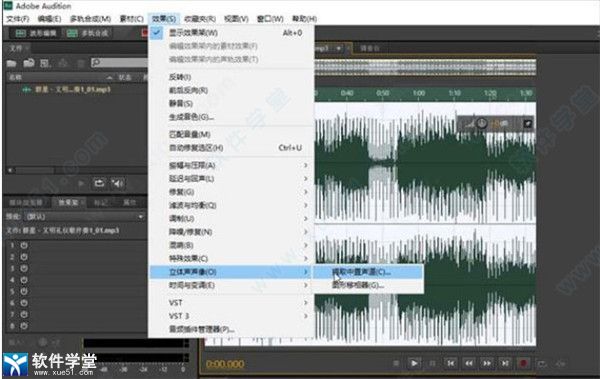Open the 文件(F) menu
The image size is (600, 379).
[18, 19]
